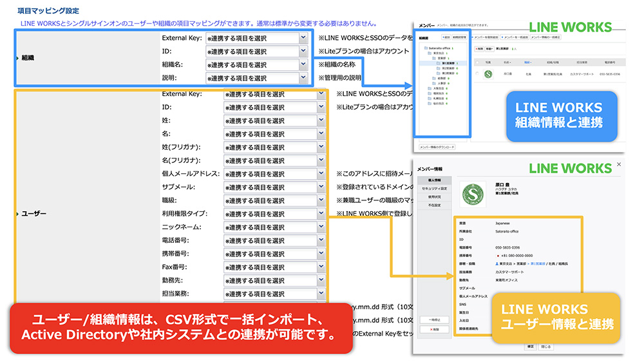The height and width of the screenshot is (362, 644).
Task: Tick the checkbox on the member row
Action: [477, 73]
